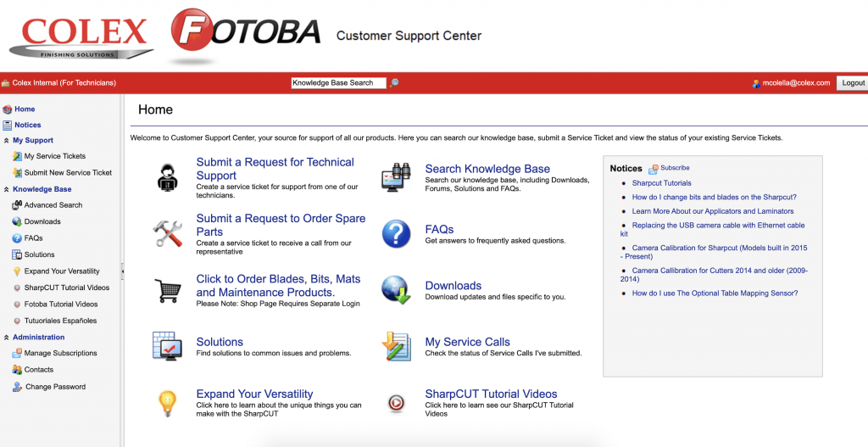Click the RSS Subscribe icon in Notices
The width and height of the screenshot is (868, 447).
(x=654, y=169)
